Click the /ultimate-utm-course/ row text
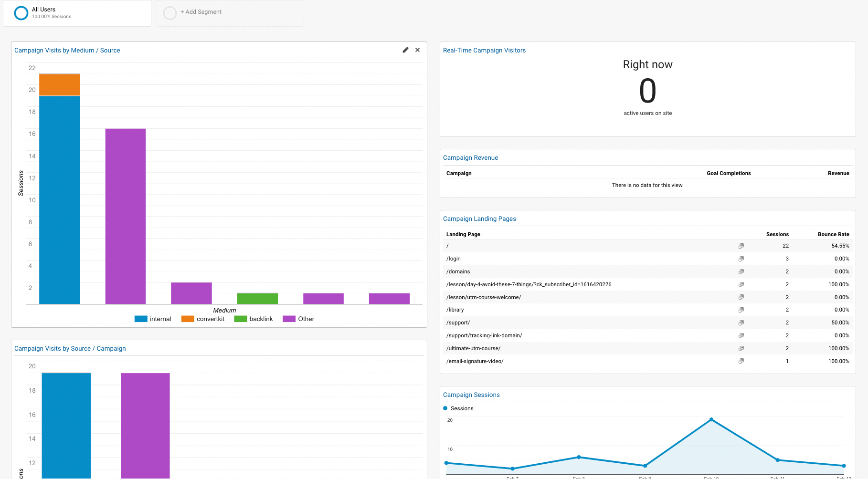 pyautogui.click(x=473, y=349)
